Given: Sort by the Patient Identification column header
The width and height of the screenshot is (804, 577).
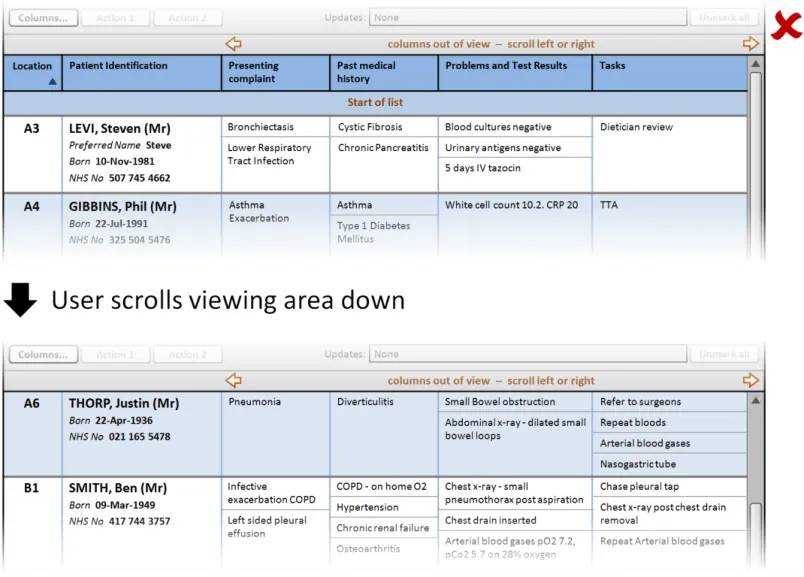Looking at the screenshot, I should [118, 66].
